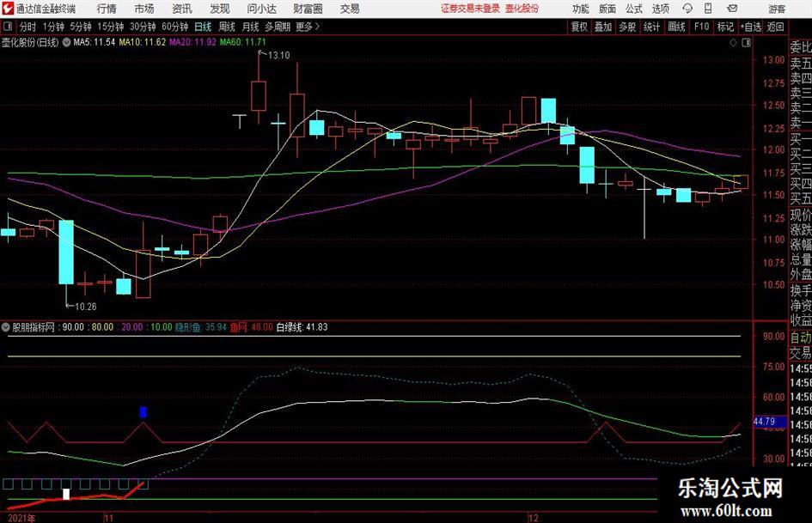Expand the 更多 period options

coord(308,27)
